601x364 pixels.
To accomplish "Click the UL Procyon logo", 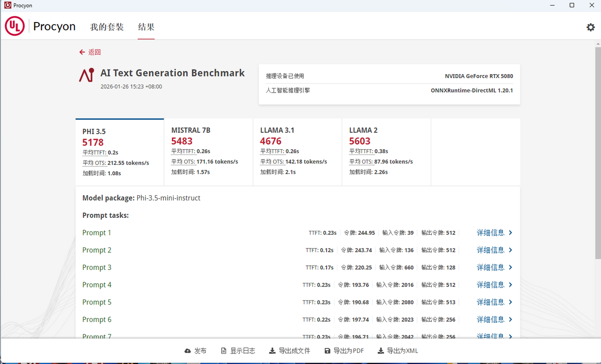I will (x=15, y=27).
